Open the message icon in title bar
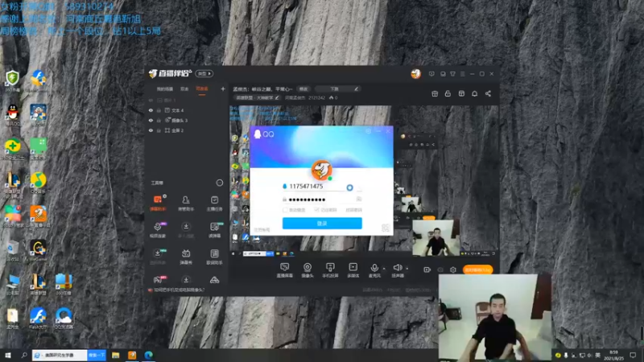This screenshot has height=362, width=644. click(431, 74)
